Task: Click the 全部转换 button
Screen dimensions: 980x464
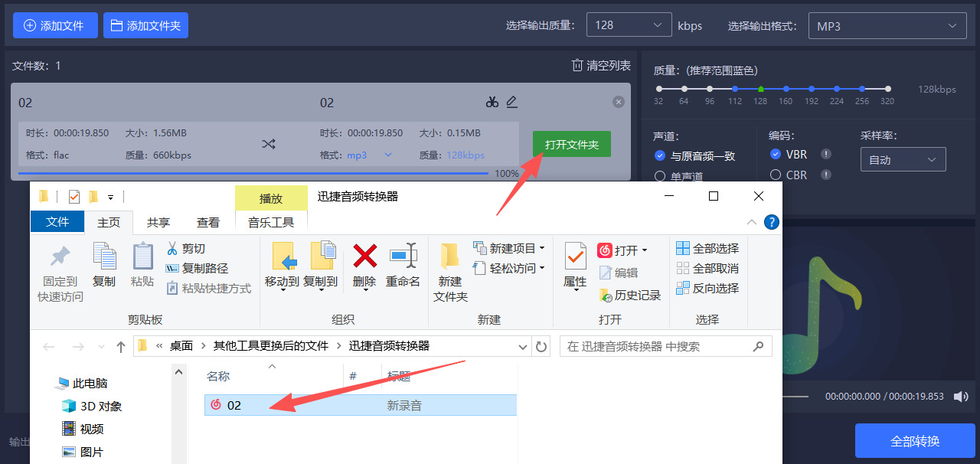Action: 915,441
